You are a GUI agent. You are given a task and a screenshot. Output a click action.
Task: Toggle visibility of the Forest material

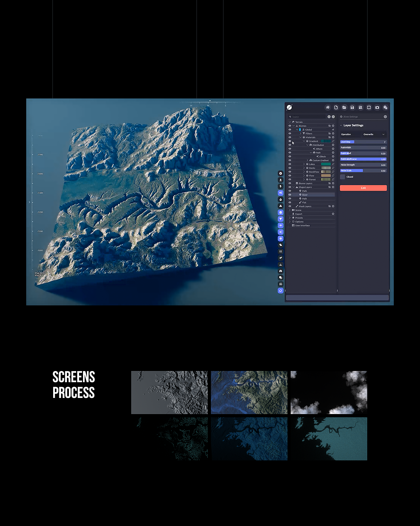tap(290, 179)
